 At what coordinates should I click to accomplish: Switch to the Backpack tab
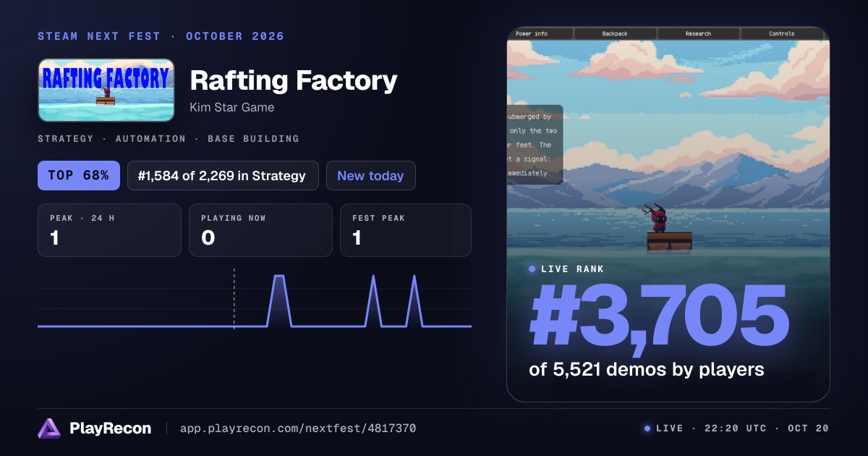click(616, 33)
